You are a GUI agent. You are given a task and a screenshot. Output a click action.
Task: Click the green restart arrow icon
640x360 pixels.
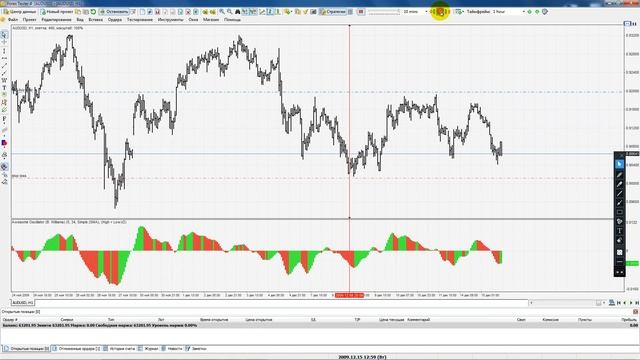(x=93, y=12)
